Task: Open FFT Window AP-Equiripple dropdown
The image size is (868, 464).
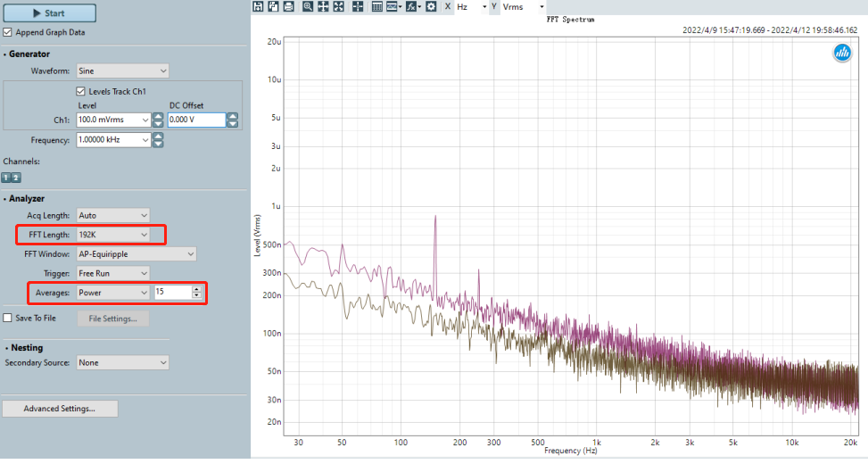Action: click(x=136, y=254)
